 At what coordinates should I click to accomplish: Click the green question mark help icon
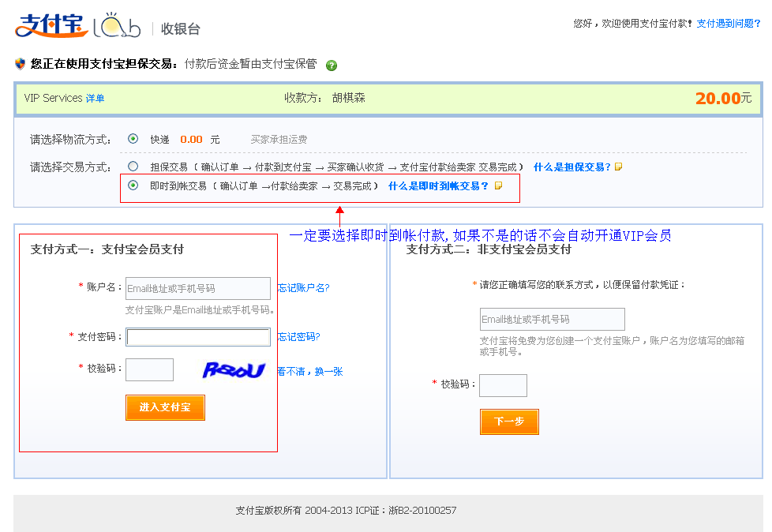click(332, 66)
